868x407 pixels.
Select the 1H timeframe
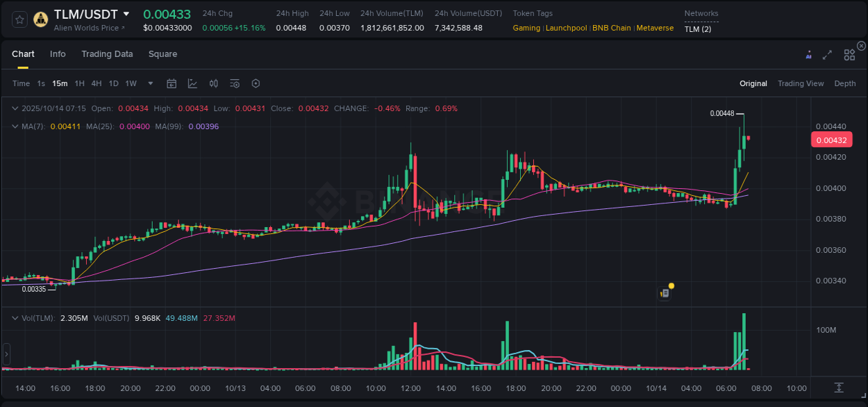click(79, 83)
